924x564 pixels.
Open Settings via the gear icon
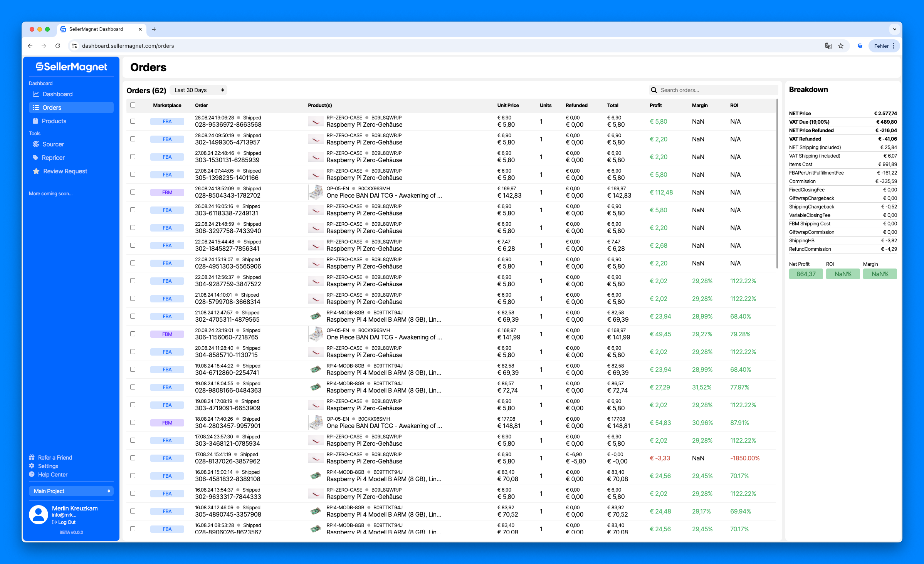tap(32, 466)
